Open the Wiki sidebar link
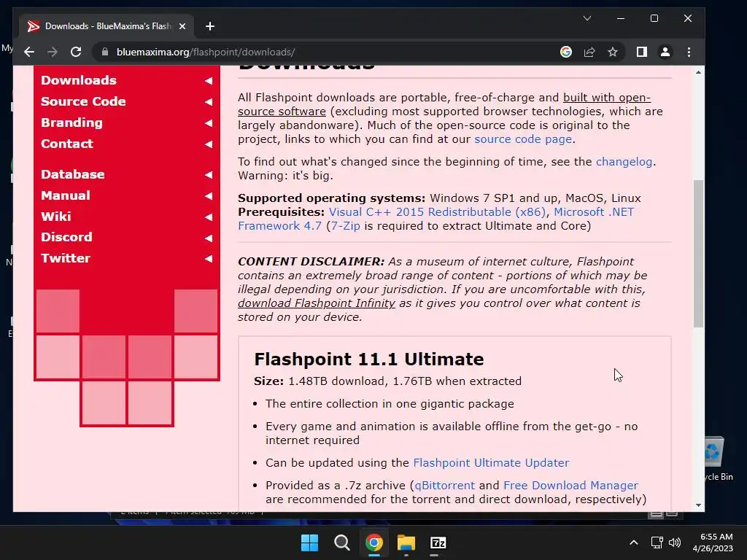Viewport: 747px width, 560px height. coord(55,216)
